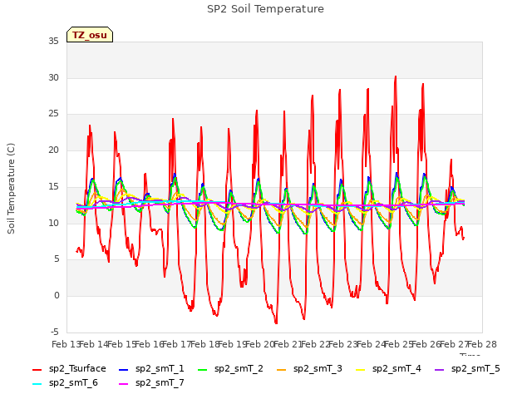Toggle sp2_smT_6 legend entry

65,383
